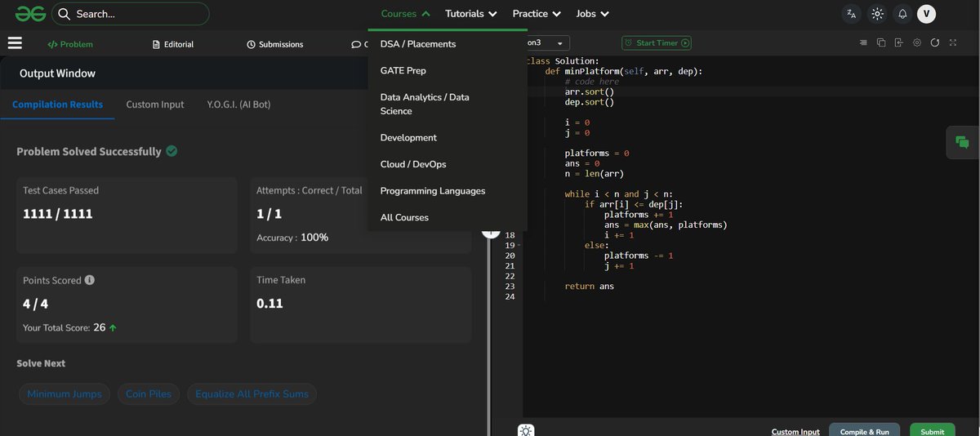Open Coin Piles problem
Image resolution: width=980 pixels, height=436 pixels.
point(149,394)
